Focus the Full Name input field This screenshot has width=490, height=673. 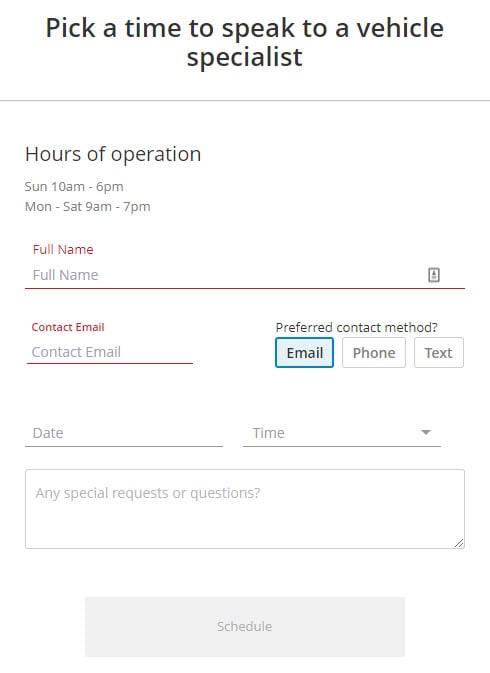point(245,275)
